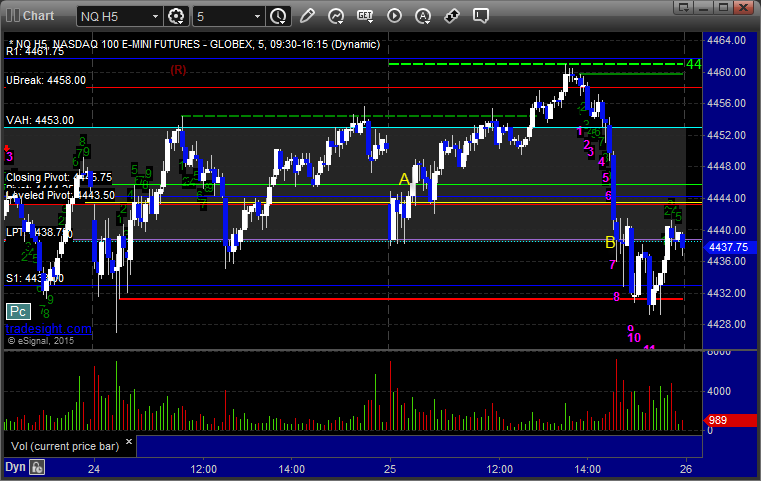761x481 pixels.
Task: Close the chart window with red X
Action: pyautogui.click(x=743, y=7)
